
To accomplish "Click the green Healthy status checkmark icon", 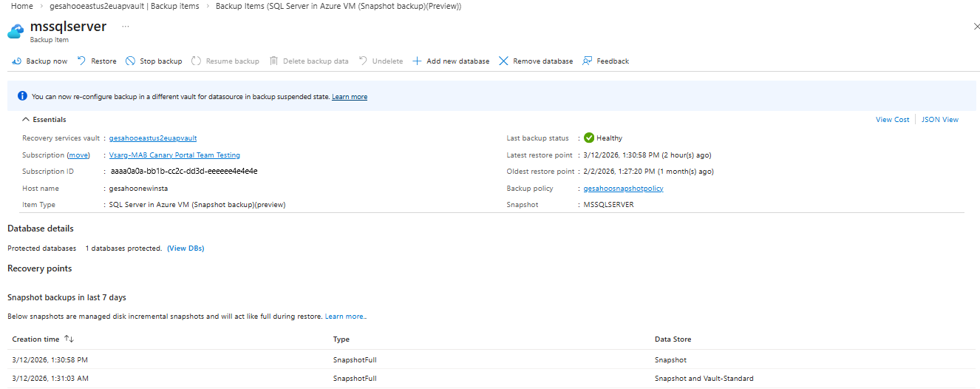I will [589, 138].
